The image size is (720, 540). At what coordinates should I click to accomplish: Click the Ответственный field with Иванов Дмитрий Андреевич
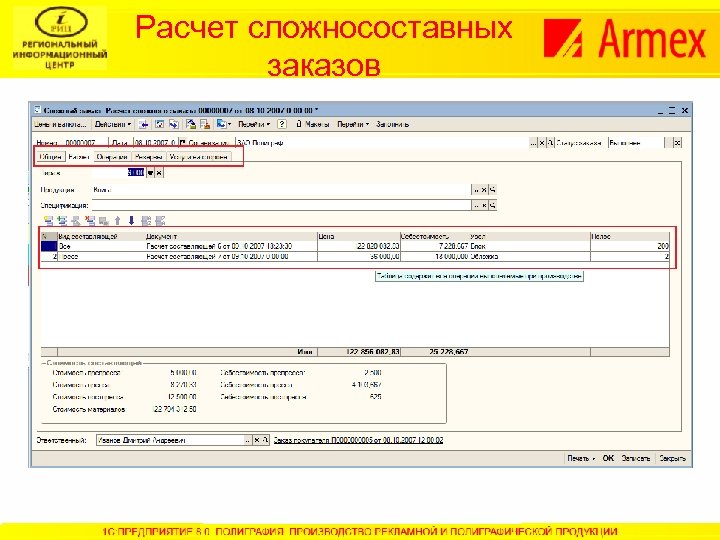click(x=170, y=440)
